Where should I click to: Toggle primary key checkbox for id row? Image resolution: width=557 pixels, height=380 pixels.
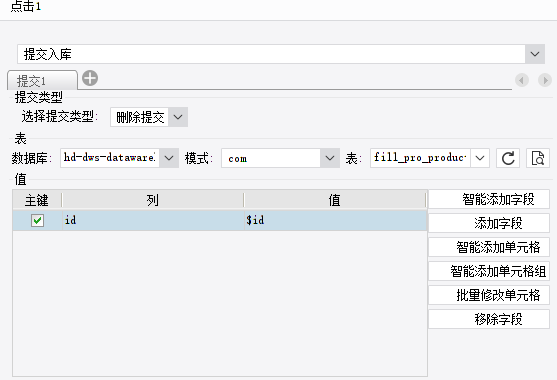[x=37, y=220]
